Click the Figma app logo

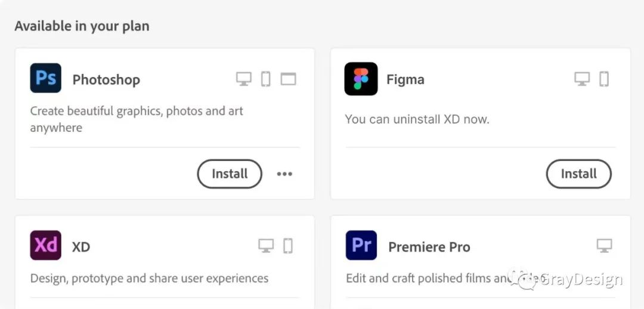pos(361,79)
